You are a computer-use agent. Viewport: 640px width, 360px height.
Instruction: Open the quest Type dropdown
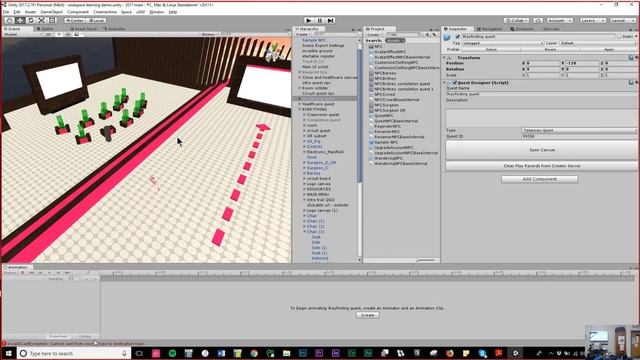(x=580, y=130)
